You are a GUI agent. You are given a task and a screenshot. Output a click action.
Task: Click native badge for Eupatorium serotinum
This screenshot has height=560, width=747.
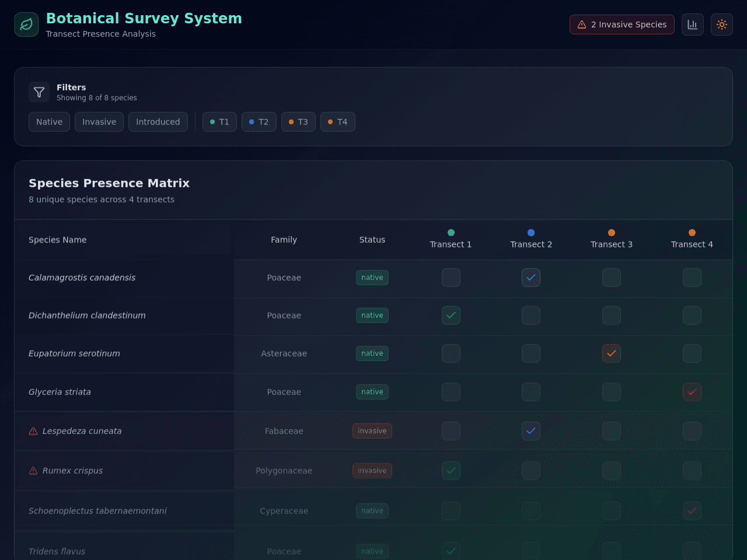tap(372, 353)
